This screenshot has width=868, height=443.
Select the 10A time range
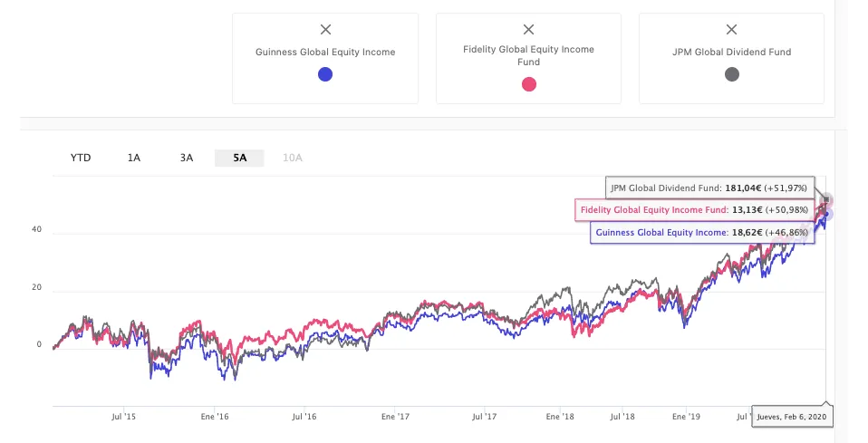point(292,158)
